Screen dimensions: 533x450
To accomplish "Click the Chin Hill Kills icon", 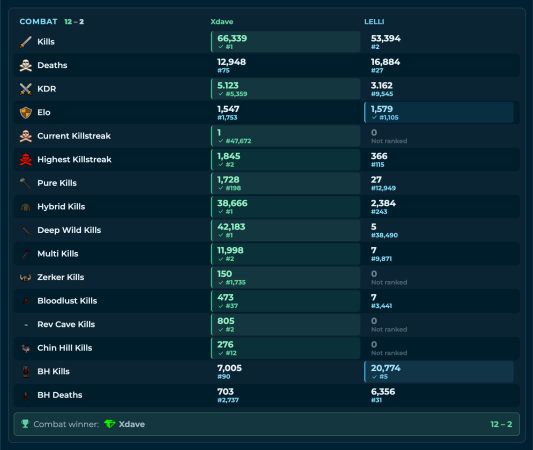I will [25, 348].
